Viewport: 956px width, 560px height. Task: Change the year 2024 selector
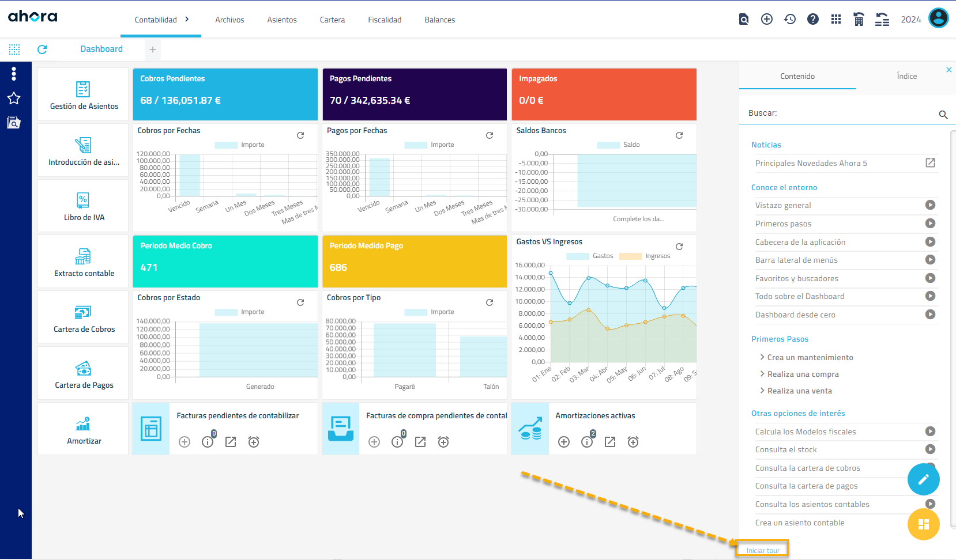click(x=911, y=20)
